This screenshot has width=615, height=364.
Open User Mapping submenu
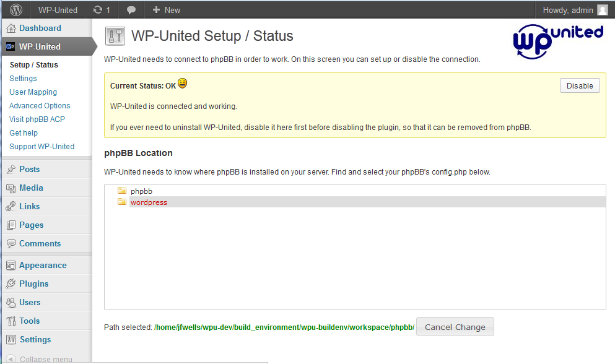tap(33, 92)
